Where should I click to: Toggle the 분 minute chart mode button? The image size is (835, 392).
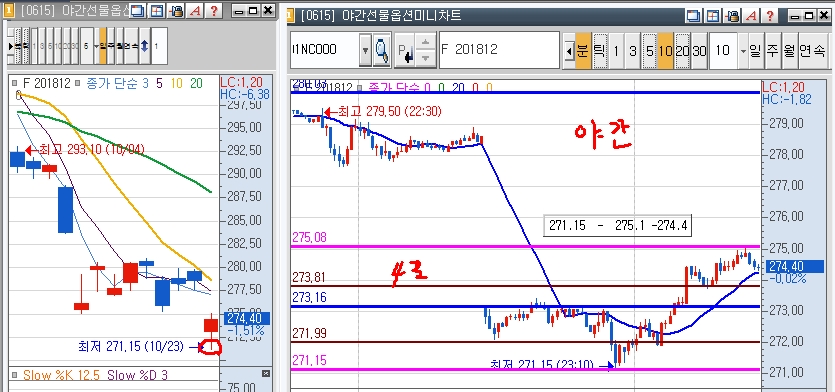(583, 51)
